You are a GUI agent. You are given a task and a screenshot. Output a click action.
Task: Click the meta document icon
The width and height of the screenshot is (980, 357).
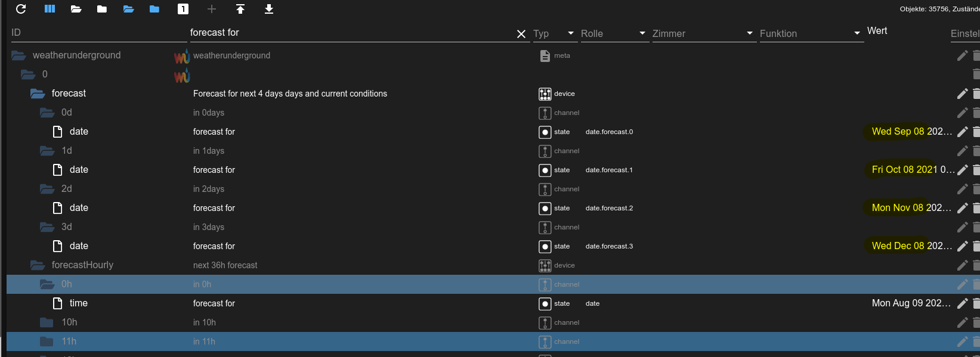[545, 55]
